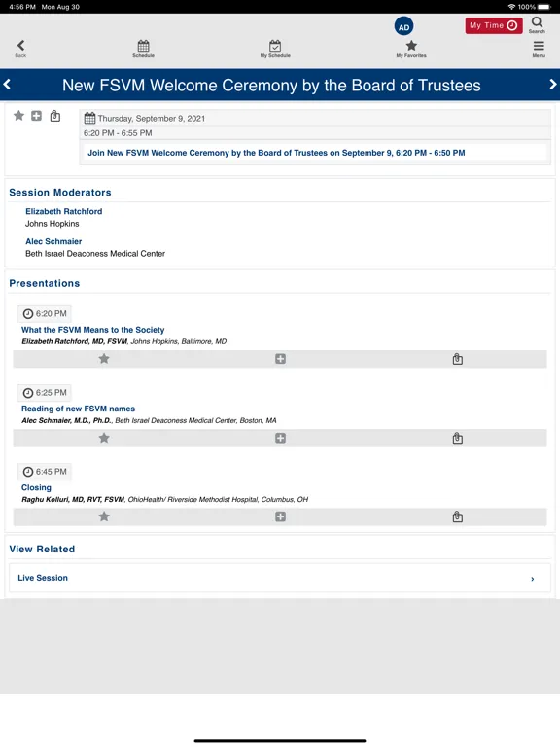Share 'What the FSVM Means' presentation
Image resolution: width=560 pixels, height=747 pixels.
point(458,359)
